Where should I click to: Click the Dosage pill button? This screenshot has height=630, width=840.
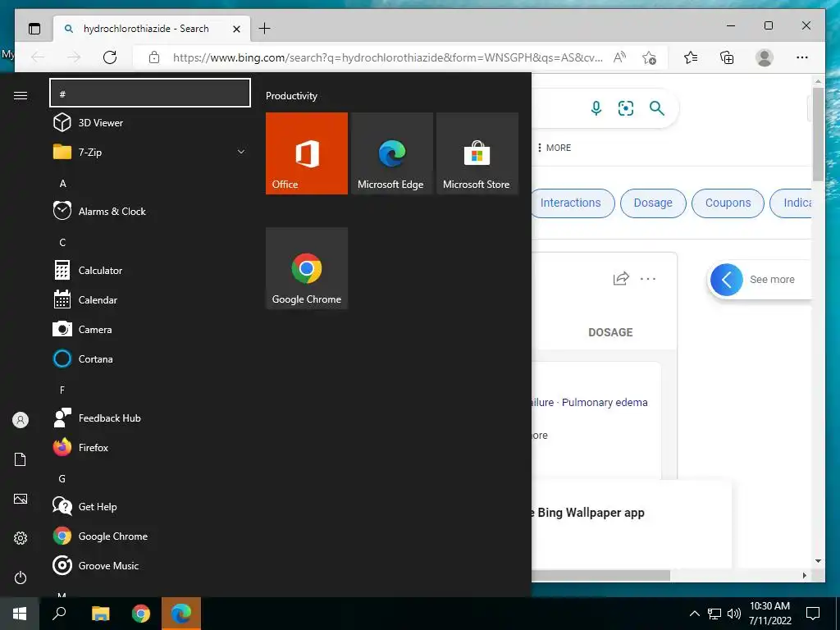(x=653, y=203)
